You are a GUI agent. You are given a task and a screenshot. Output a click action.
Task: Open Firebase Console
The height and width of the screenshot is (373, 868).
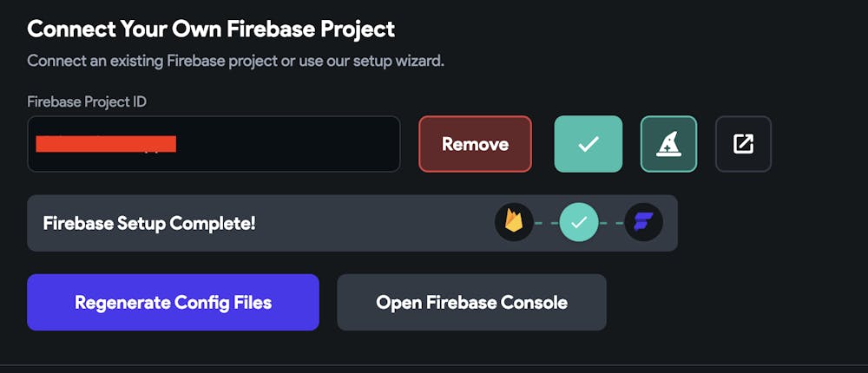click(x=471, y=303)
